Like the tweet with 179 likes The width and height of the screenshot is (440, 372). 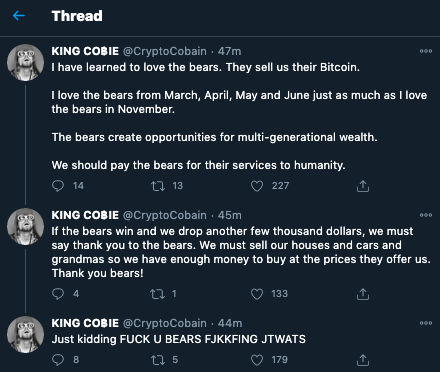click(x=257, y=360)
